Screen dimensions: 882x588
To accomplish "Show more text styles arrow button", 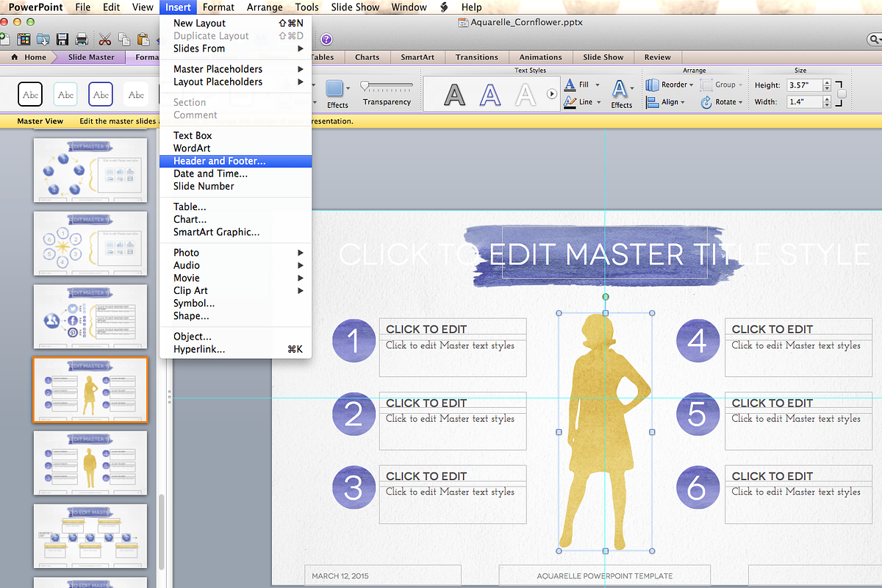I will pos(552,94).
